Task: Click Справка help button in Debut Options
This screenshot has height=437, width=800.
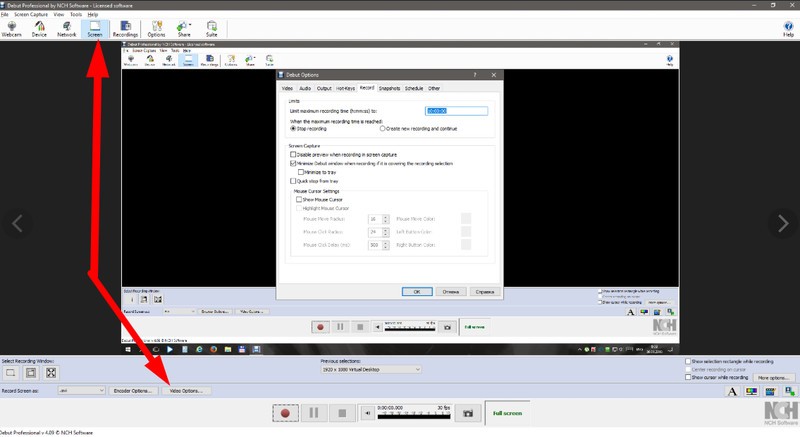Action: click(485, 292)
